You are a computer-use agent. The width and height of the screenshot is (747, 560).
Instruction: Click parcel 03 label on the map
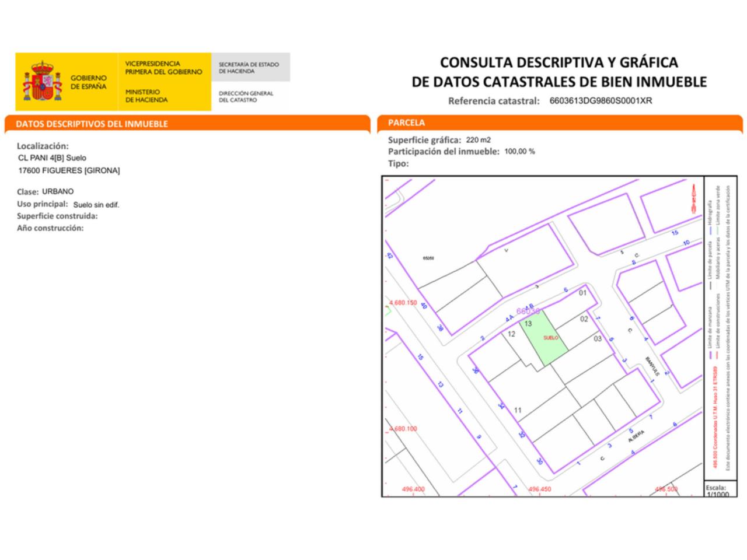597,339
